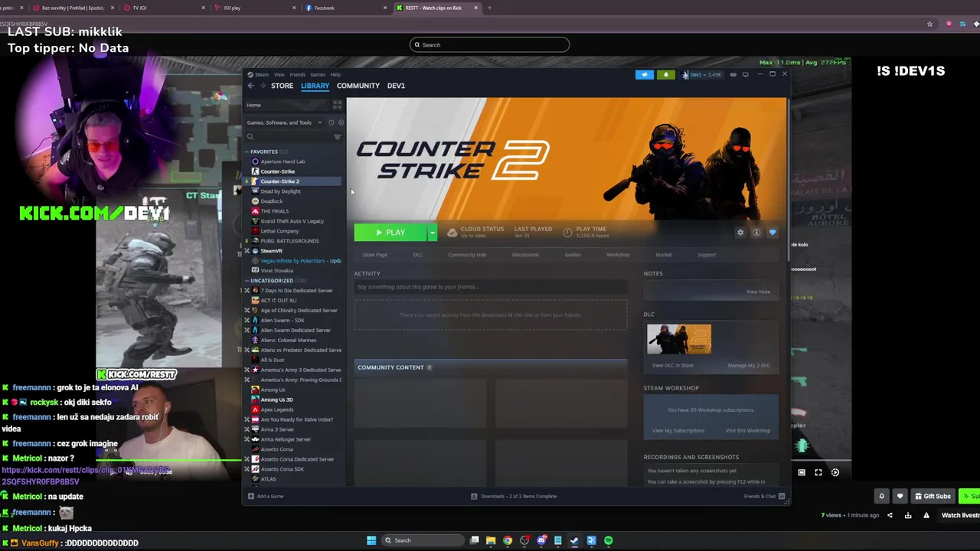
Task: Open the Store Page link
Action: coord(374,255)
